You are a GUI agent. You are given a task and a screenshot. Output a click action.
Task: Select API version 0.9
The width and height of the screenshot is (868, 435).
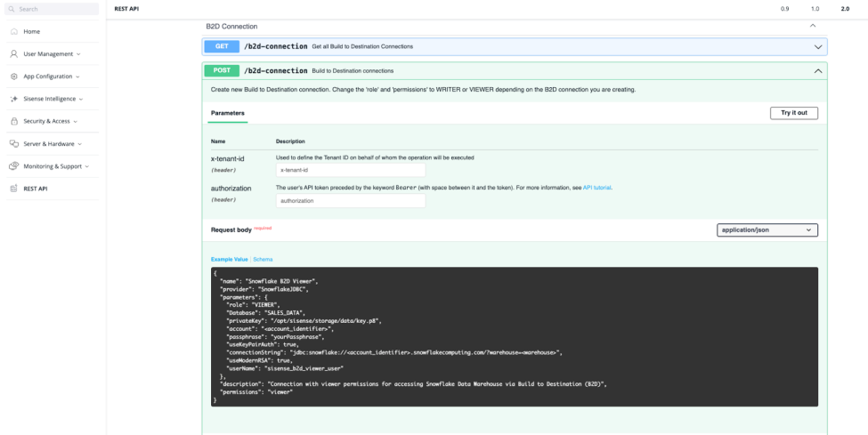point(784,8)
